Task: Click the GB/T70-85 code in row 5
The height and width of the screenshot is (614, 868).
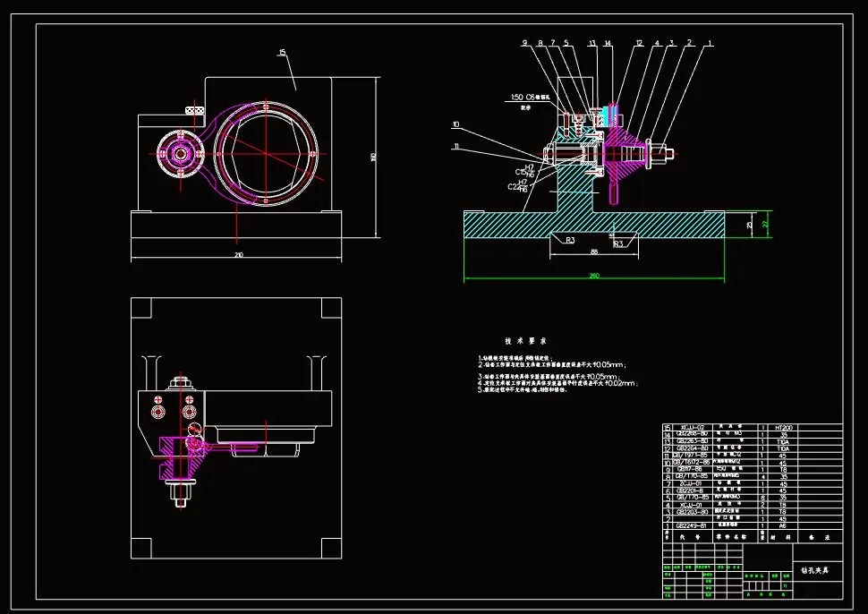Action: 694,497
